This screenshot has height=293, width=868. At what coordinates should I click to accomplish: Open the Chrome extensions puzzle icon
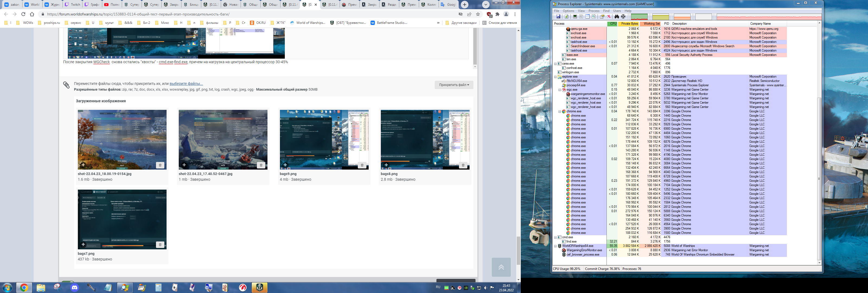(x=497, y=14)
